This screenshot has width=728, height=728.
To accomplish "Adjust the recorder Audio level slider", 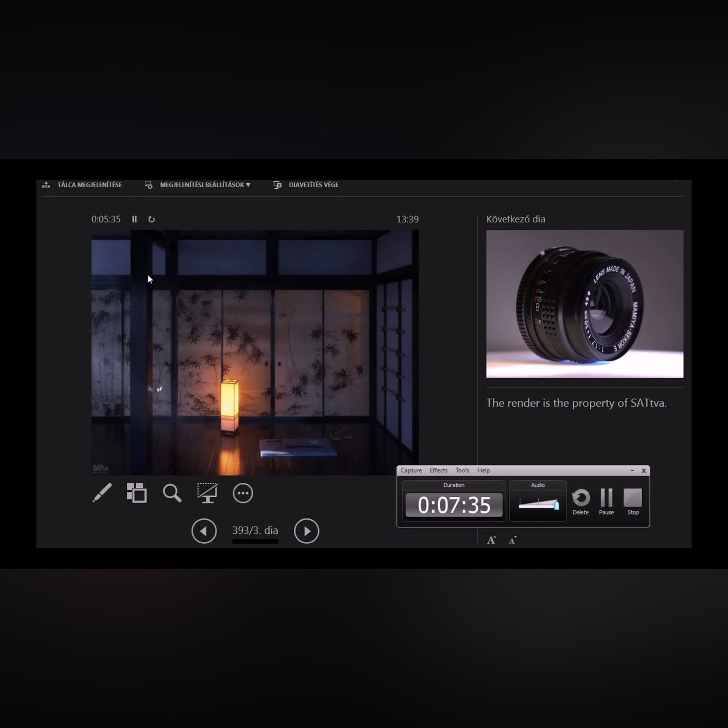I will click(556, 505).
